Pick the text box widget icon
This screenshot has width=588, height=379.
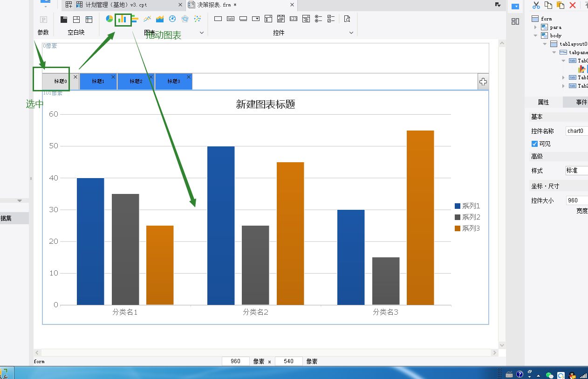pos(218,19)
